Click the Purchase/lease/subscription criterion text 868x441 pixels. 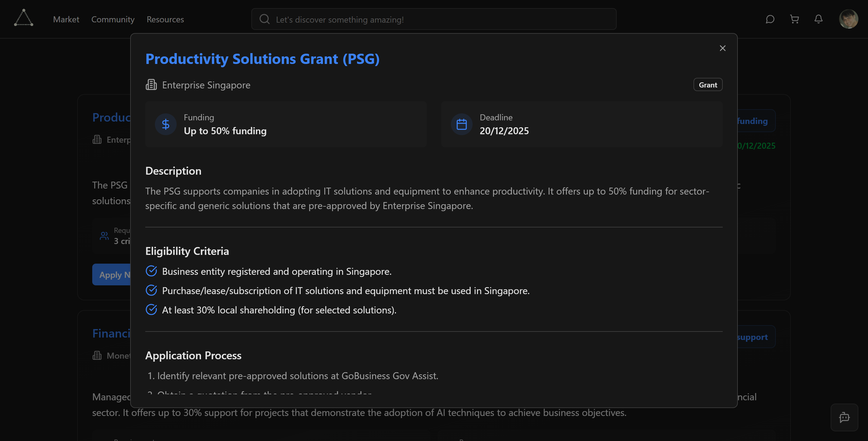346,290
